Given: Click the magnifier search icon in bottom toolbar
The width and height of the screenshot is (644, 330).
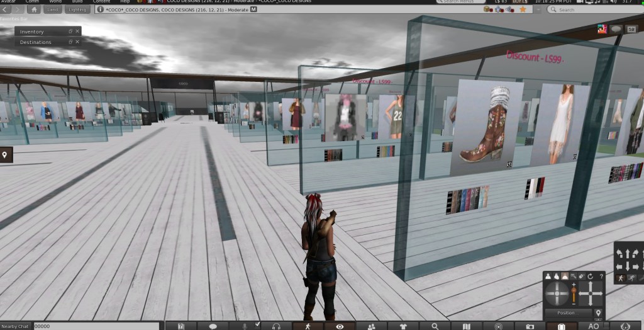Looking at the screenshot, I should click(435, 326).
